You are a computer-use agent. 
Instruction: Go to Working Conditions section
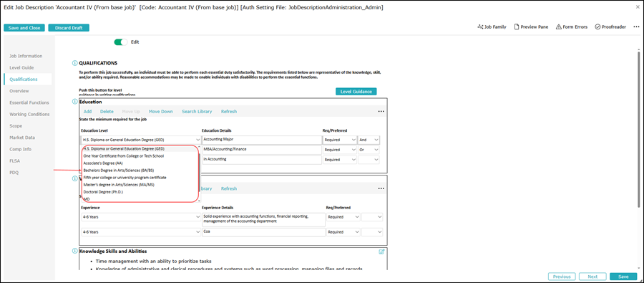click(29, 114)
